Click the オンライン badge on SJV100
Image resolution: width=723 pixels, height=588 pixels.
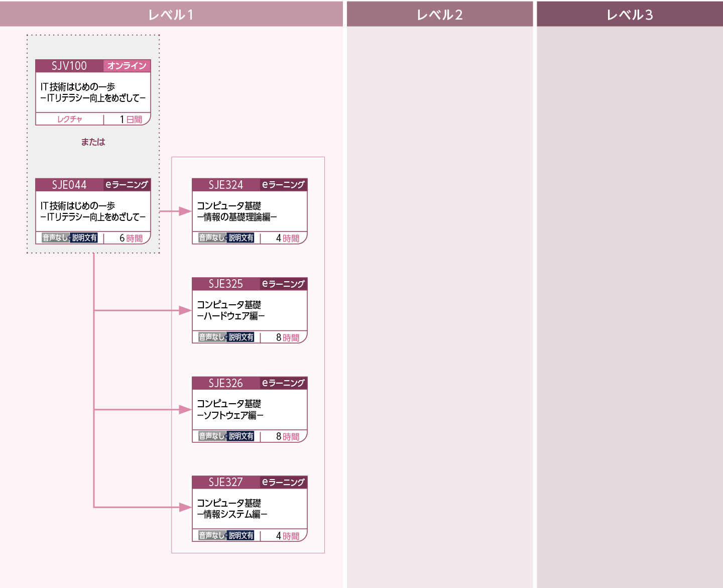tap(127, 66)
